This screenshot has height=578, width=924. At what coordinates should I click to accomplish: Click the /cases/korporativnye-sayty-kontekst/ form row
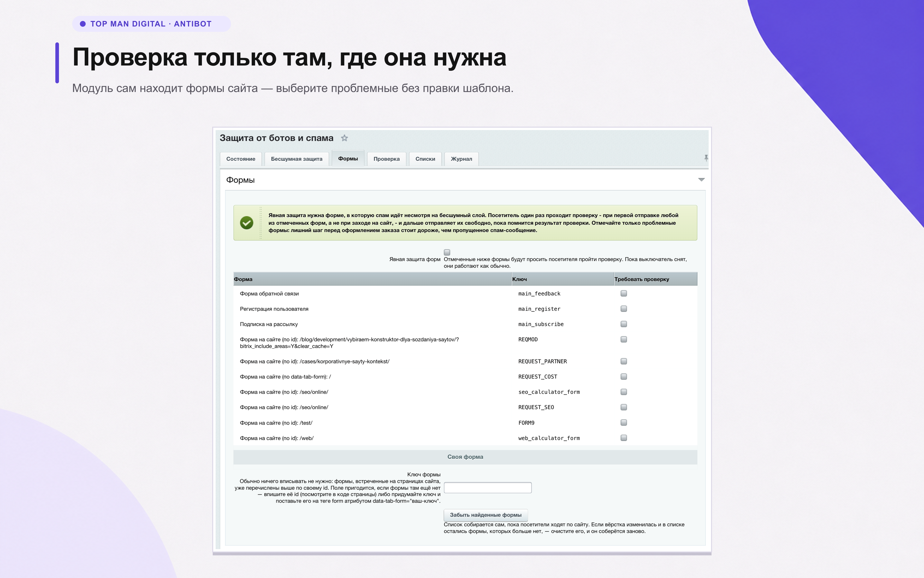(x=315, y=361)
